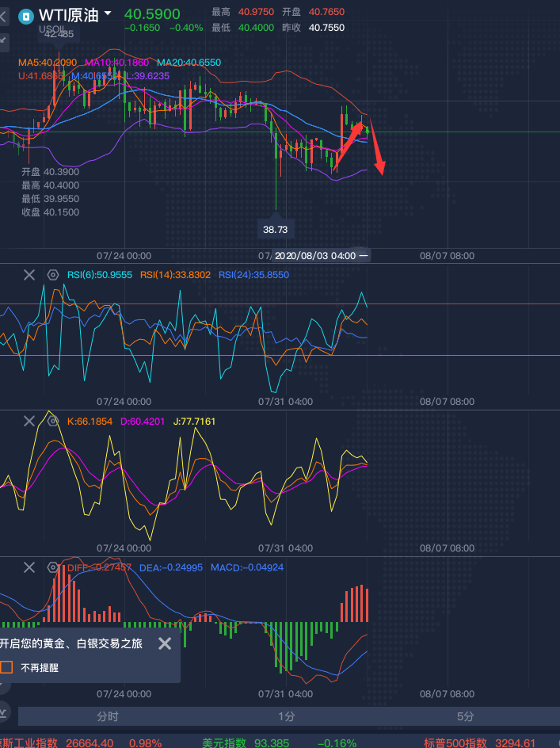Click the shrink arrow icon at left edge

point(2,40)
